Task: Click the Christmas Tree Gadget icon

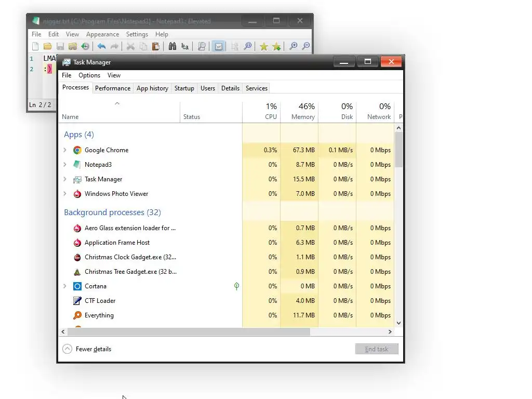Action: (77, 272)
